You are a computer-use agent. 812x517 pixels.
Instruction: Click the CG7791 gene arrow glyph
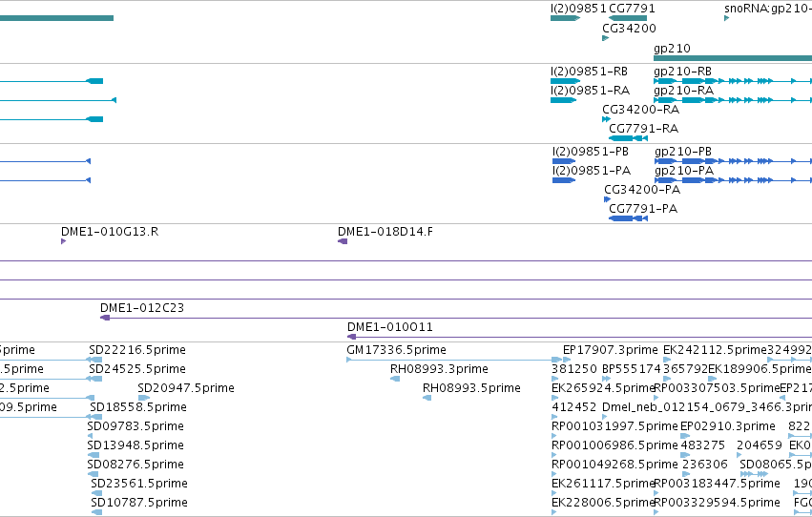[x=628, y=18]
